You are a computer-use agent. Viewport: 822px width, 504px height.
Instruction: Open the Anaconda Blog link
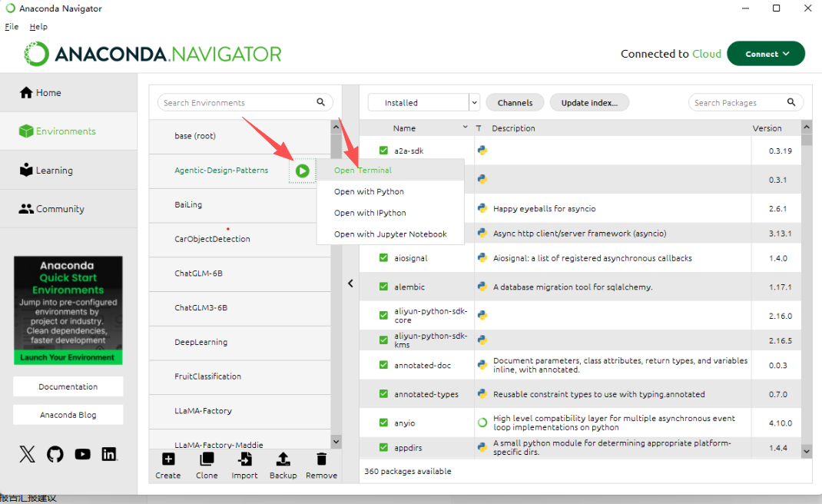68,414
